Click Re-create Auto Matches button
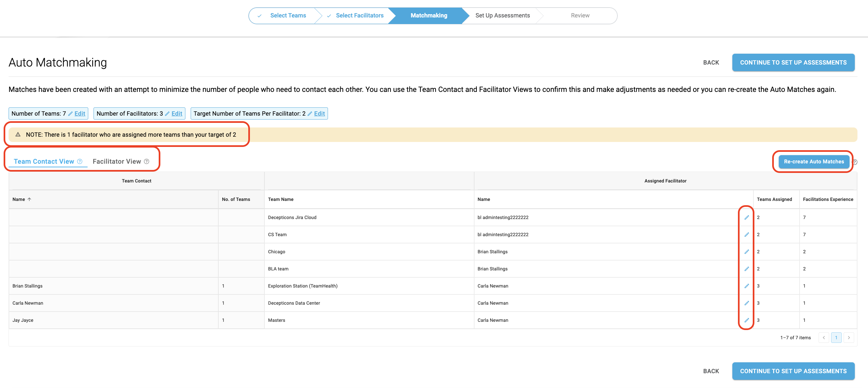Screen dimensions: 868x388 814,162
